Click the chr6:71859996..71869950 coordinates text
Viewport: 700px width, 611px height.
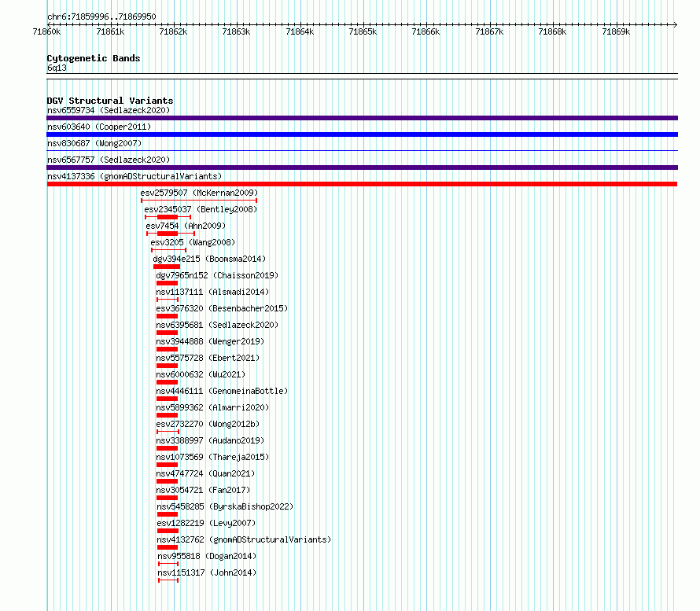(101, 17)
